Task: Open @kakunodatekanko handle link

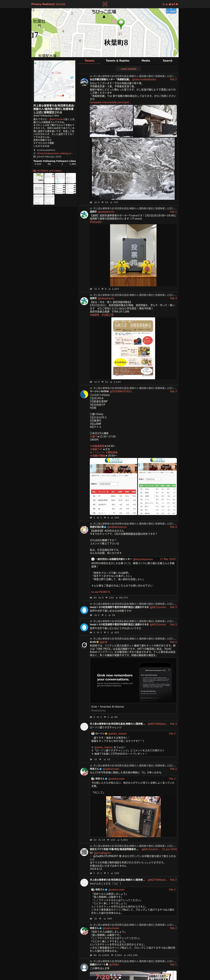Action: (144, 80)
